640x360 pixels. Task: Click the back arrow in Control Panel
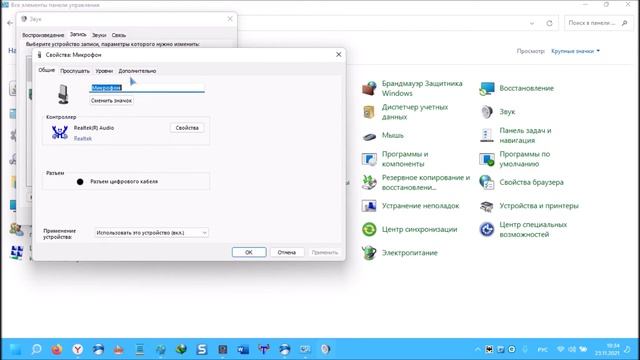coord(10,23)
